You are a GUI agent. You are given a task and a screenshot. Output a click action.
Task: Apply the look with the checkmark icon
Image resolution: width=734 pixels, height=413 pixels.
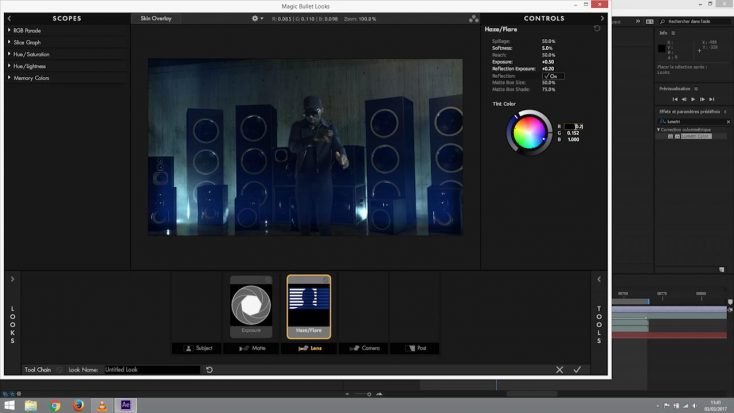(x=577, y=369)
